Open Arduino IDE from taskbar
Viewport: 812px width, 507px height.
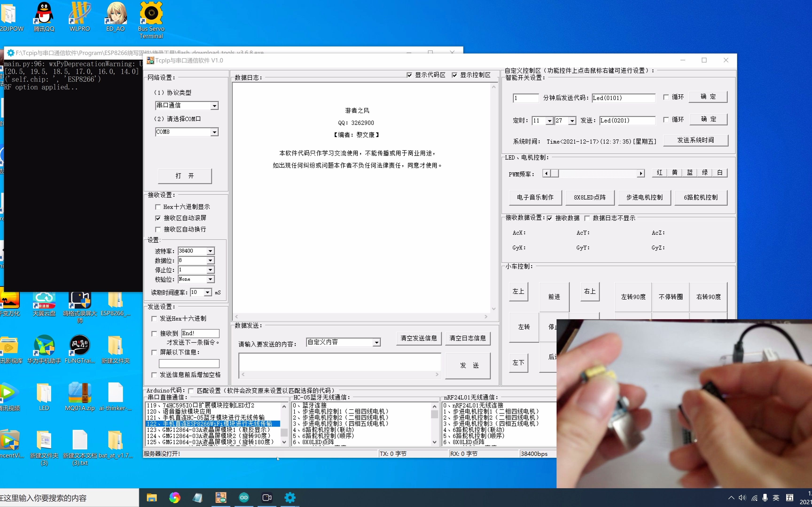(244, 497)
